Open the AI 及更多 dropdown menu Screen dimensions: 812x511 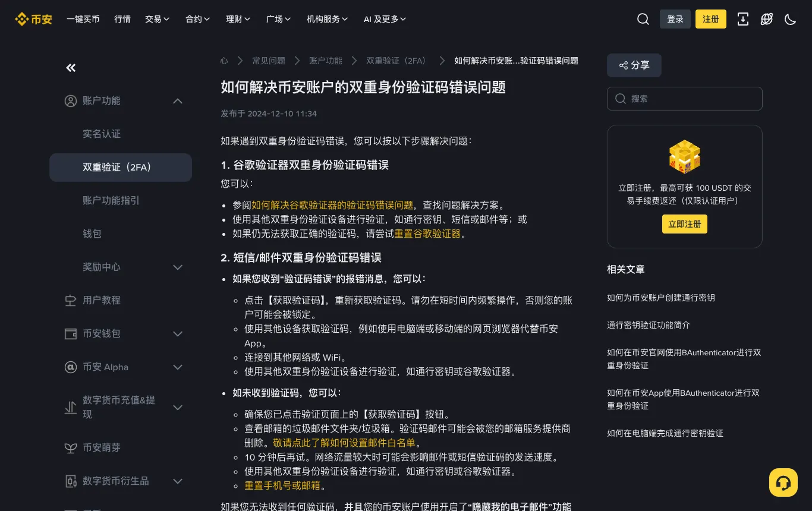[385, 19]
